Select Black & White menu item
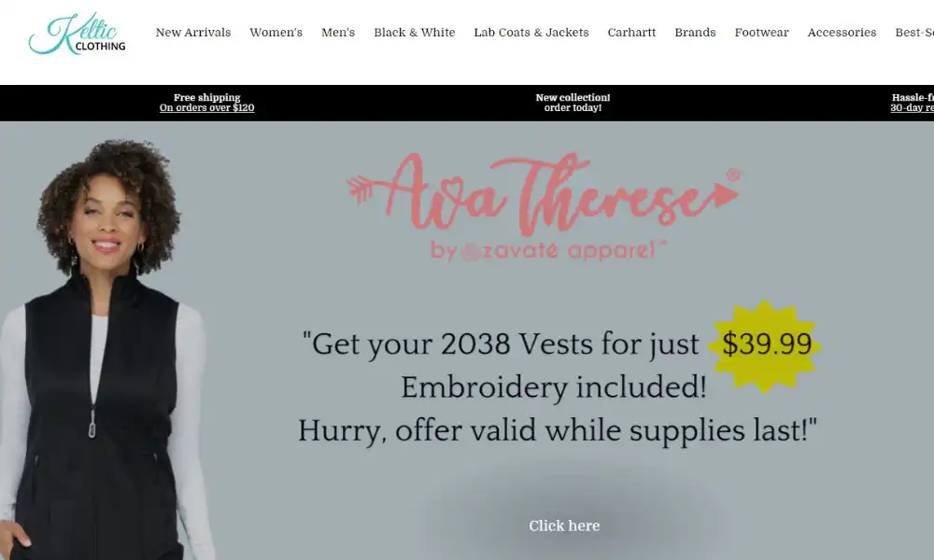Viewport: 934px width, 560px height. point(415,32)
